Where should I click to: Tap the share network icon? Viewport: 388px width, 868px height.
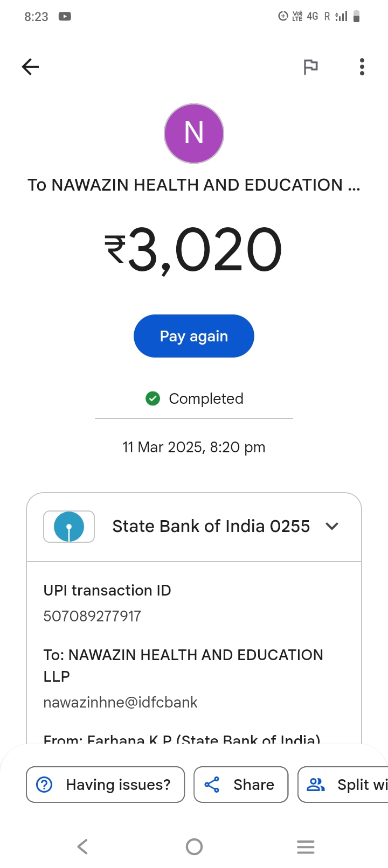click(x=212, y=785)
